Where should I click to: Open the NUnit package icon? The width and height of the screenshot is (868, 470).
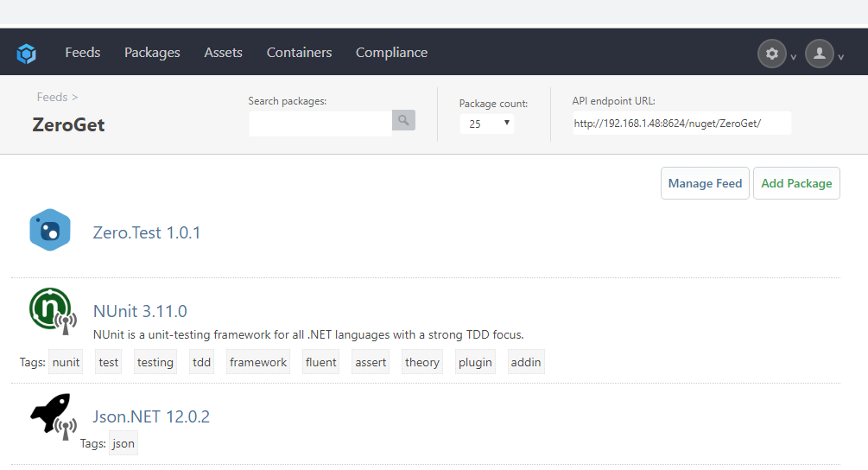[x=53, y=311]
